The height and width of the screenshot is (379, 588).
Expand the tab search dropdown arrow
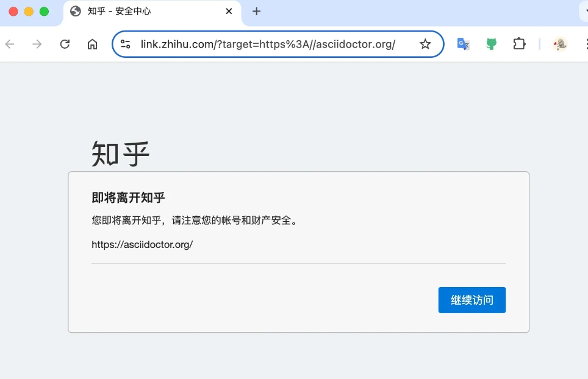pos(586,11)
